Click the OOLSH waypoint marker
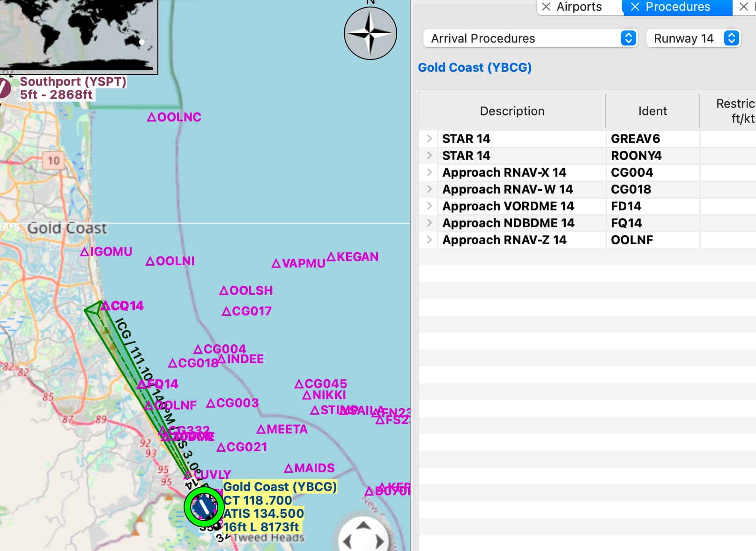The height and width of the screenshot is (551, 756). point(224,290)
